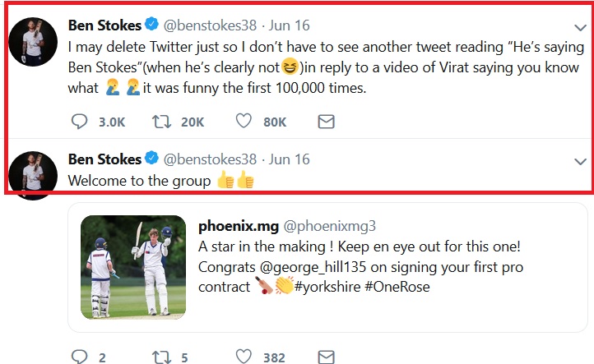
Task: Follow the #yorkshire hashtag link
Action: point(327,287)
